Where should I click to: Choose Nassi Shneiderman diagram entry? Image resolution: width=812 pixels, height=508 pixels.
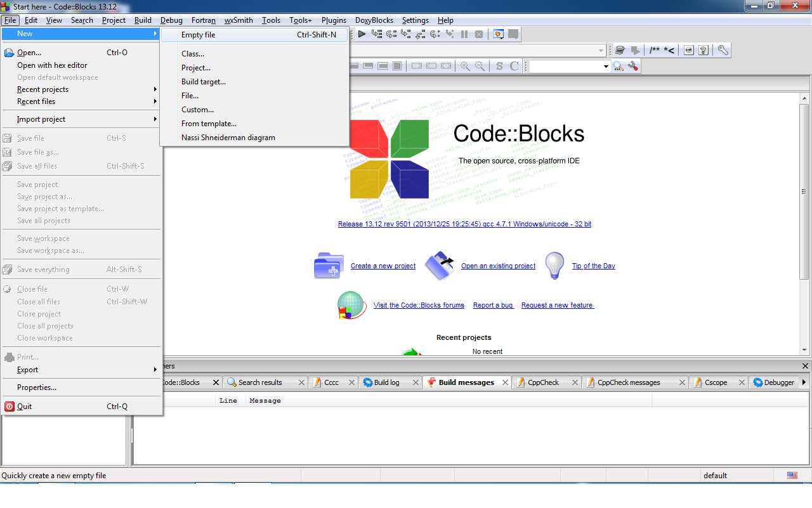tap(254, 138)
